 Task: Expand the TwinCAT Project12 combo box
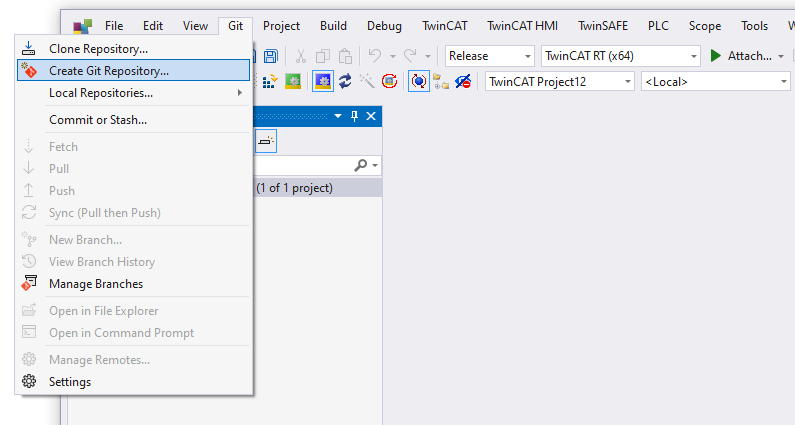click(x=560, y=82)
